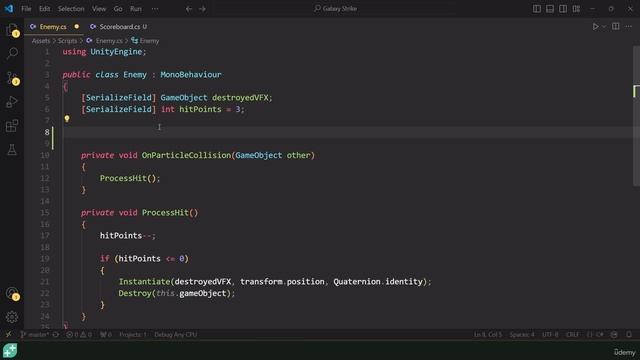
Task: Open the Explorer view in activity bar
Action: point(12,29)
